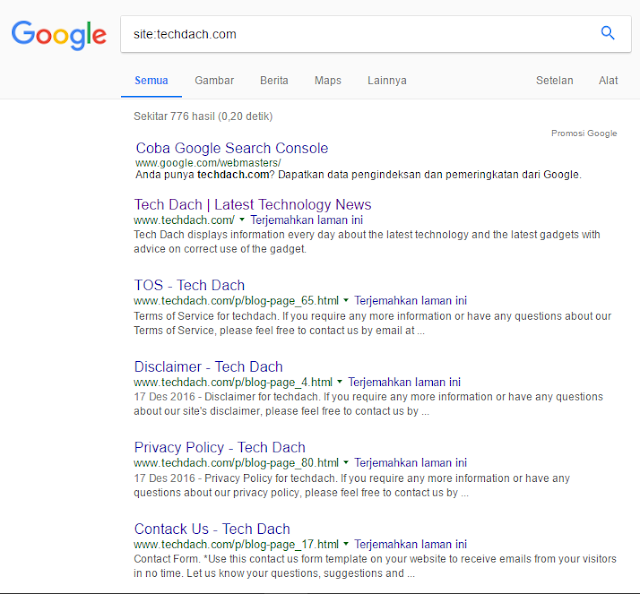Click the snippet starting 'Anda punya techdach.com?'
This screenshot has height=594, width=640.
point(358,175)
